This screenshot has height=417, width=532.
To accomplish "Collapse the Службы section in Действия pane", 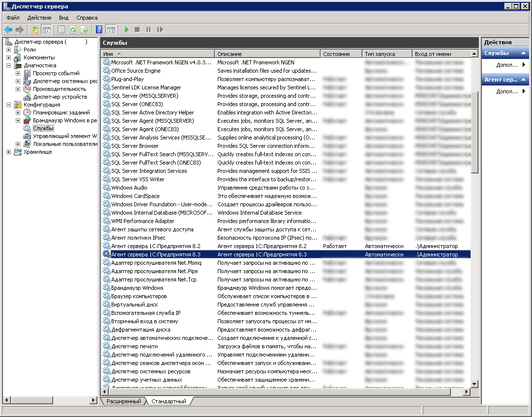I will click(523, 53).
